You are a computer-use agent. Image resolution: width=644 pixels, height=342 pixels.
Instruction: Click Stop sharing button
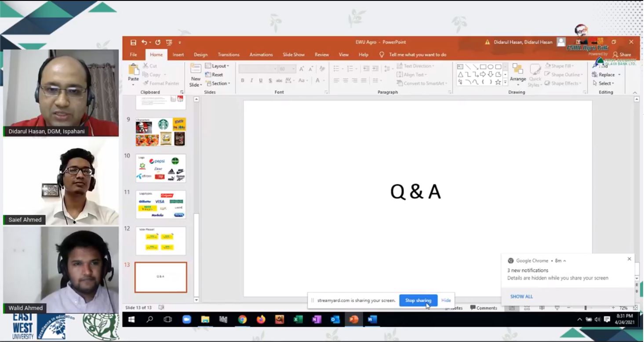point(418,300)
